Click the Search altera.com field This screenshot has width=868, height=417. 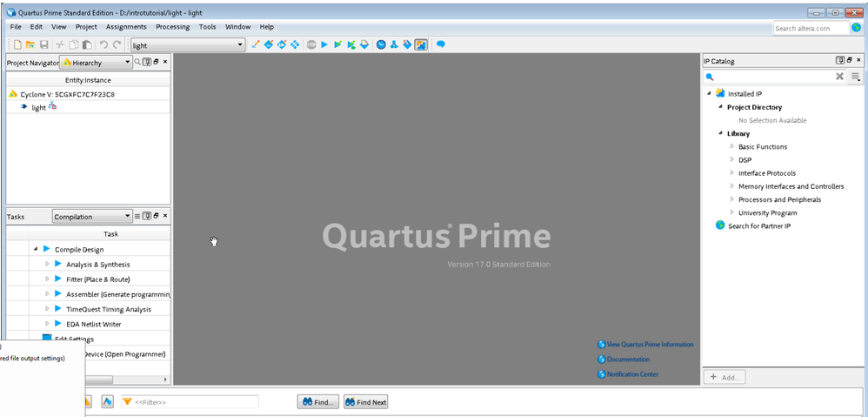811,28
